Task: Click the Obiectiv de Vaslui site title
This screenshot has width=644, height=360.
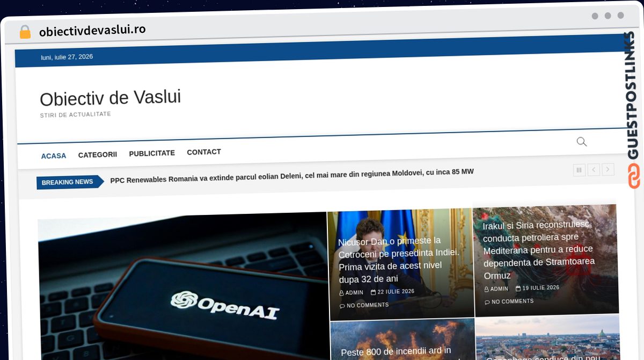Action: tap(111, 98)
